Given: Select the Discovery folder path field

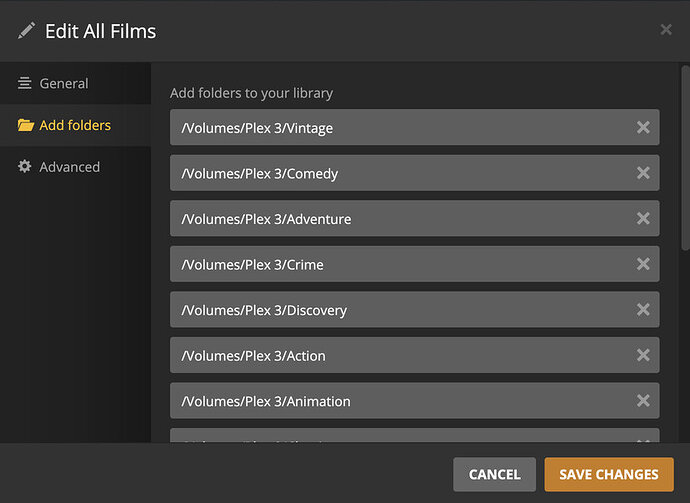Looking at the screenshot, I should click(x=400, y=310).
